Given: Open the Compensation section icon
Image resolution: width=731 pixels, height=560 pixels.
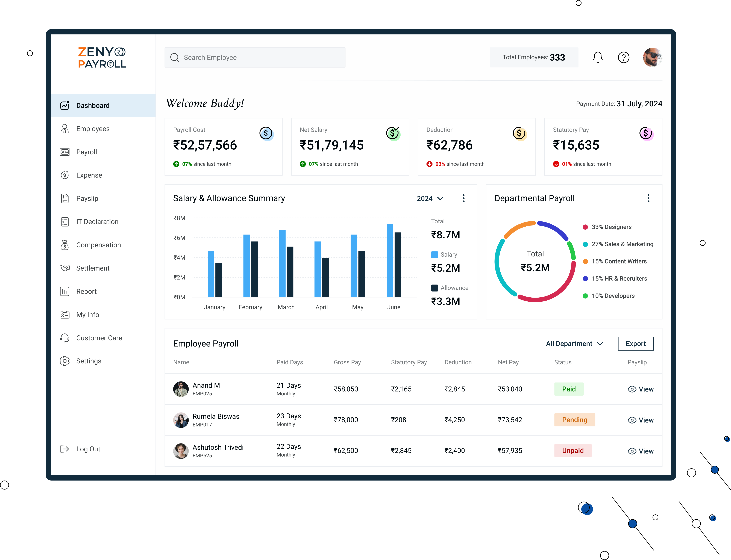Looking at the screenshot, I should tap(65, 245).
